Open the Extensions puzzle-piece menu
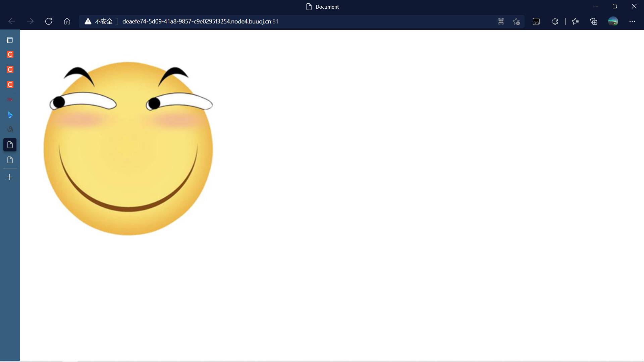This screenshot has height=362, width=644. tap(555, 21)
